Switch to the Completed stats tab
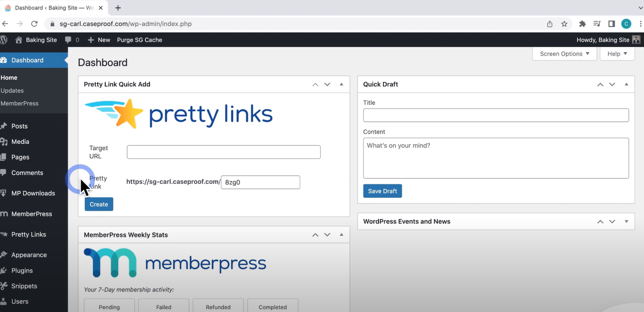 (272, 306)
